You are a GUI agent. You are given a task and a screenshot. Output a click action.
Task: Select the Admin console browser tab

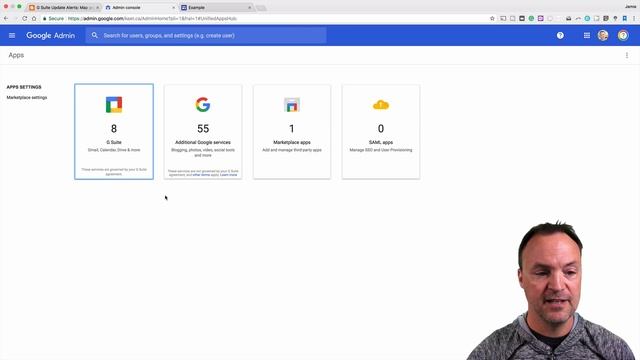tap(139, 7)
